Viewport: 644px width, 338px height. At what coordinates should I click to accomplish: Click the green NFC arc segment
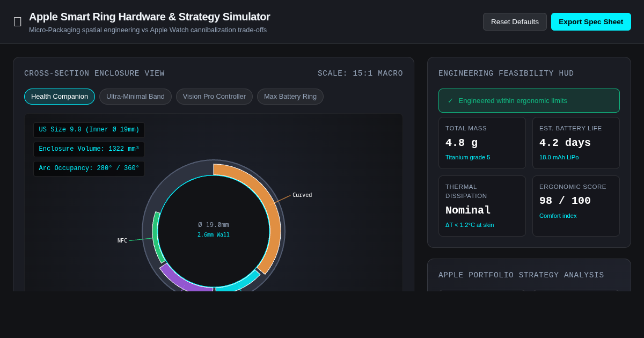pos(157,239)
